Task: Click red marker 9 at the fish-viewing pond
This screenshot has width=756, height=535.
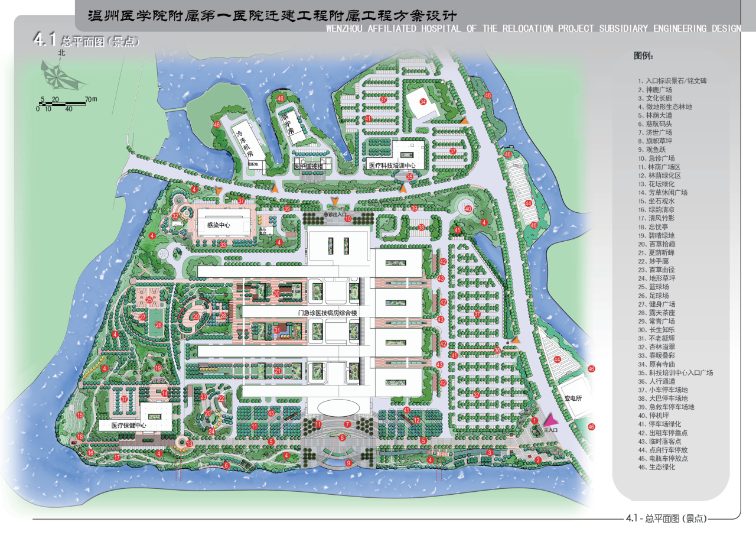Action: [348, 463]
